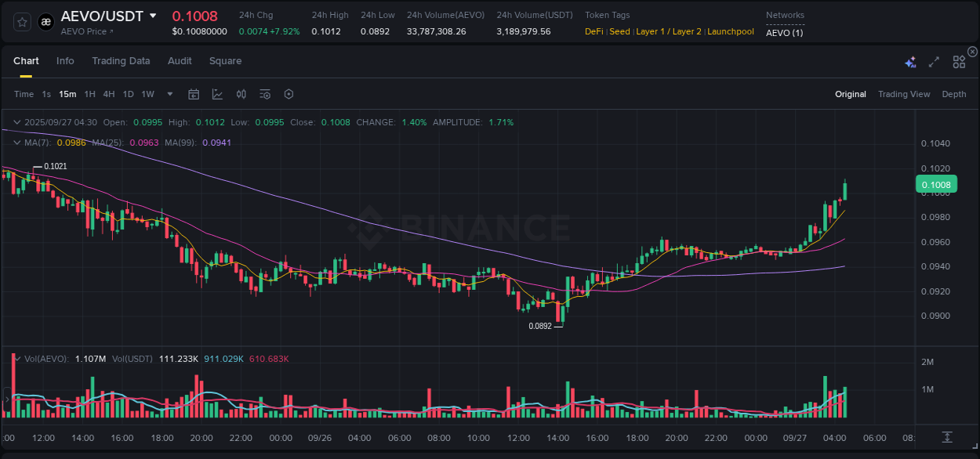Collapse the MA indicator row chevron

(16, 143)
